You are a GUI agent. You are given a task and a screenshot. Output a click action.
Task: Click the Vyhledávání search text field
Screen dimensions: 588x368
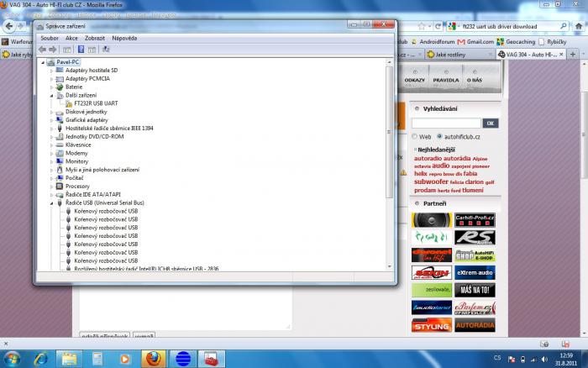pos(445,123)
